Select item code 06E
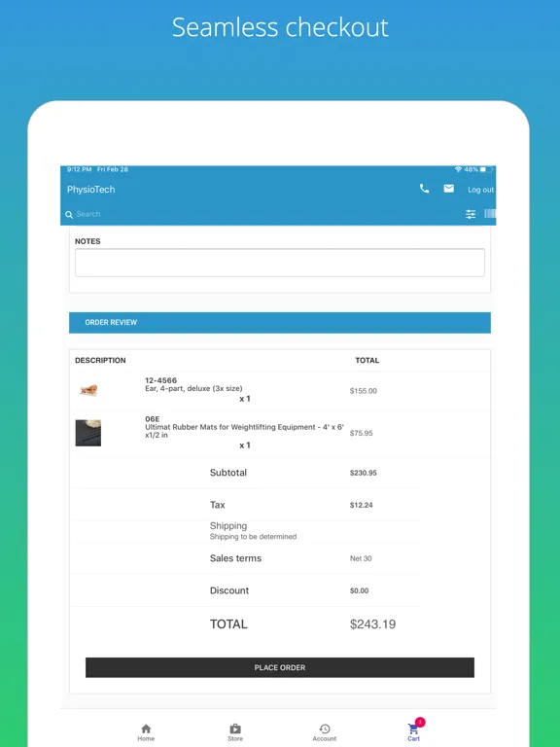Viewport: 560px width, 747px height. pos(153,419)
